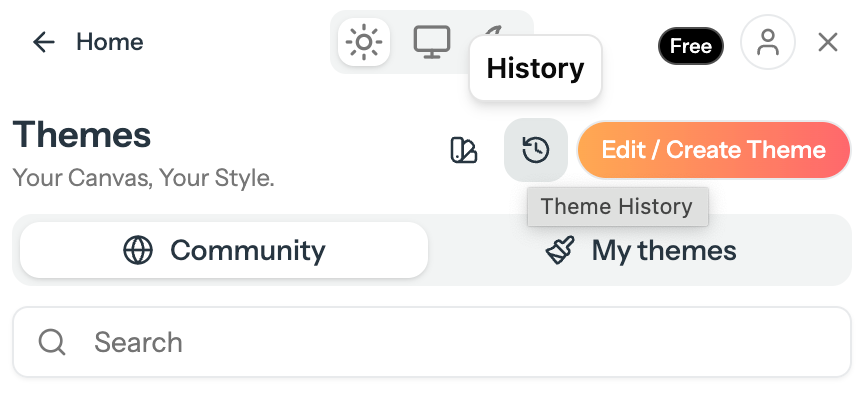This screenshot has width=864, height=416.
Task: Click the back arrow icon
Action: tap(44, 42)
